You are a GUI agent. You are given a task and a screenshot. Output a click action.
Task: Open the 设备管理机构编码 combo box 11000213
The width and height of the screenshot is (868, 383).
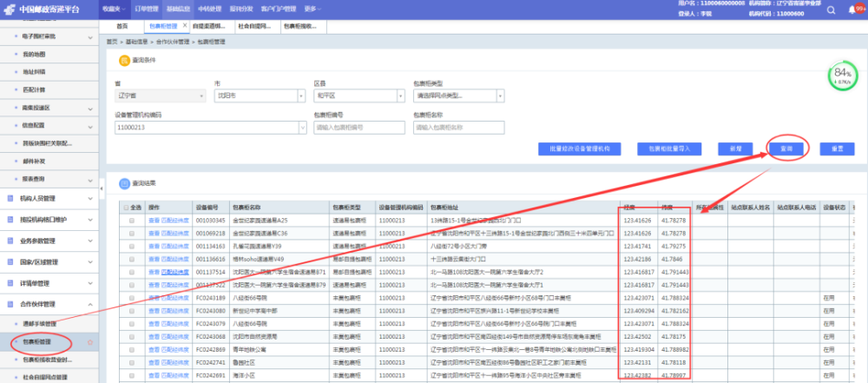(x=210, y=128)
